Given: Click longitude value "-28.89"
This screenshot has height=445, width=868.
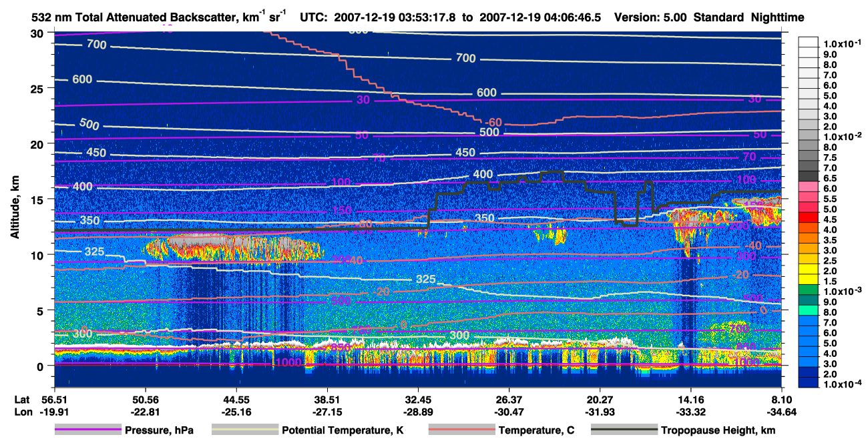Looking at the screenshot, I should [x=418, y=412].
